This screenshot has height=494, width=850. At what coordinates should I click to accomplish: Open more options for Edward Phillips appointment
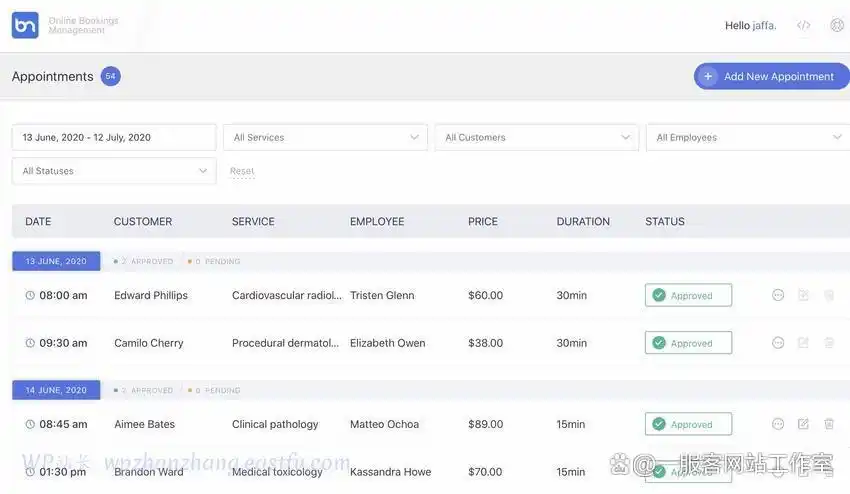coord(778,295)
